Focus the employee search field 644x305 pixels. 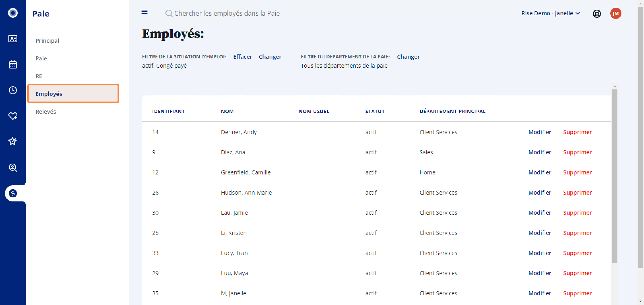(x=227, y=13)
